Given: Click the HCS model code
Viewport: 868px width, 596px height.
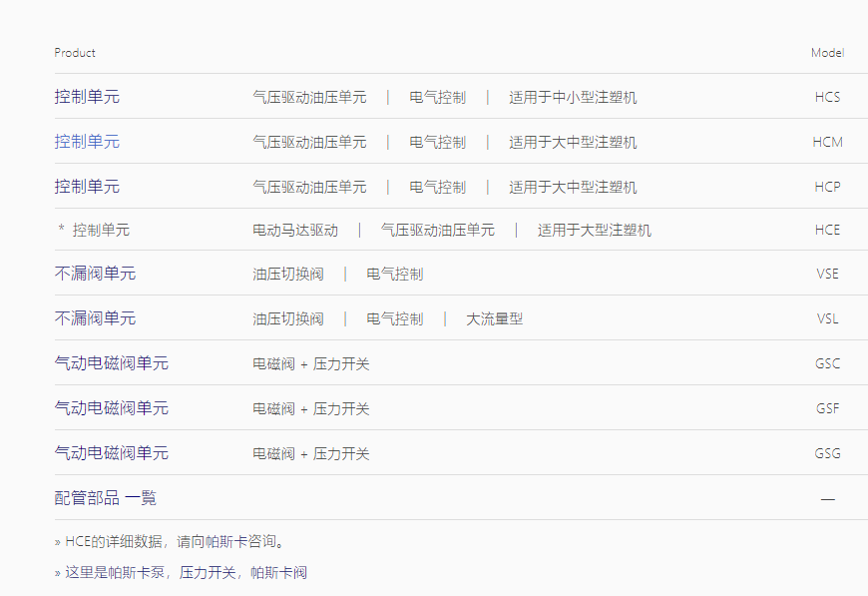Looking at the screenshot, I should pyautogui.click(x=827, y=97).
